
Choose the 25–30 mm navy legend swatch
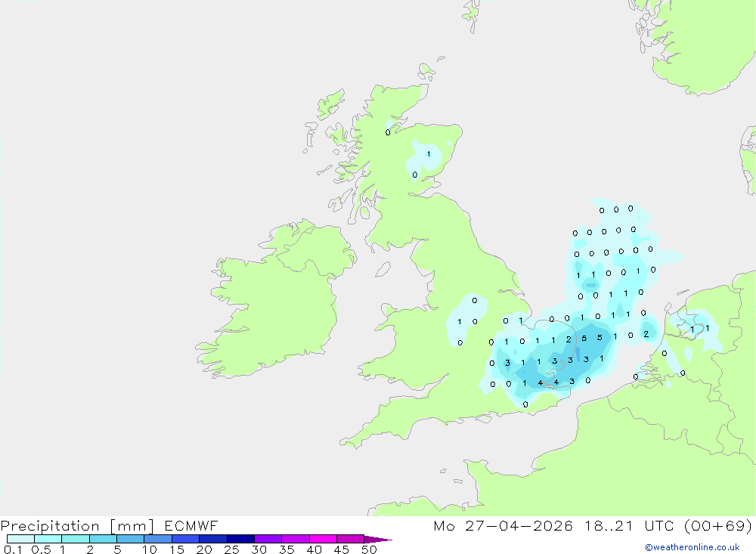240,539
